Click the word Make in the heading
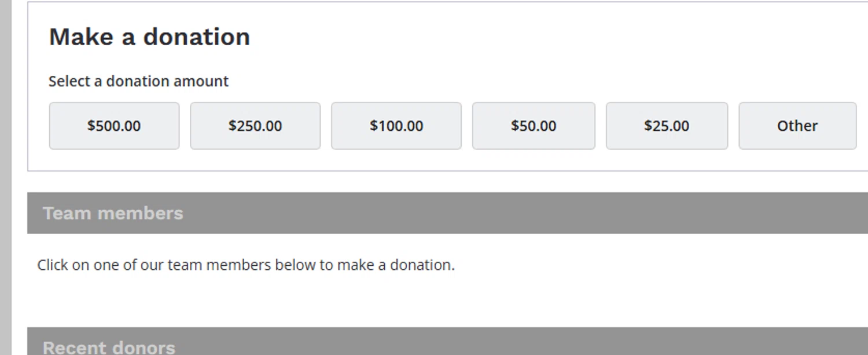 tap(81, 37)
